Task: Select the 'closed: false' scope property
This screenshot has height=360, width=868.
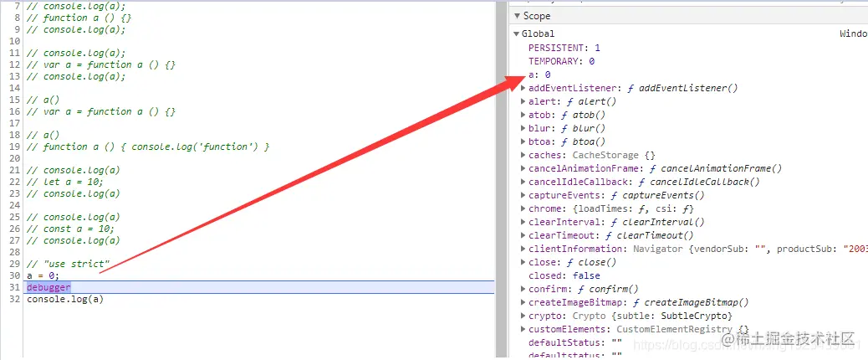Action: 564,275
